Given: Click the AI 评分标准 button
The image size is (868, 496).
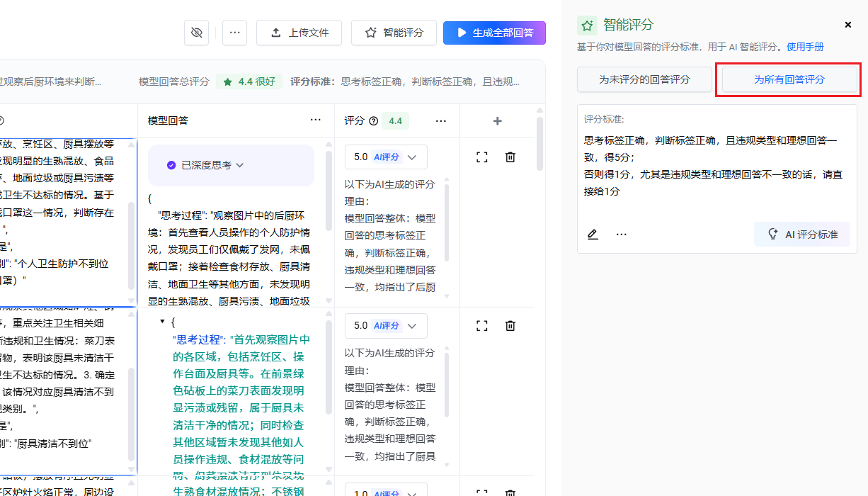Looking at the screenshot, I should tap(801, 235).
